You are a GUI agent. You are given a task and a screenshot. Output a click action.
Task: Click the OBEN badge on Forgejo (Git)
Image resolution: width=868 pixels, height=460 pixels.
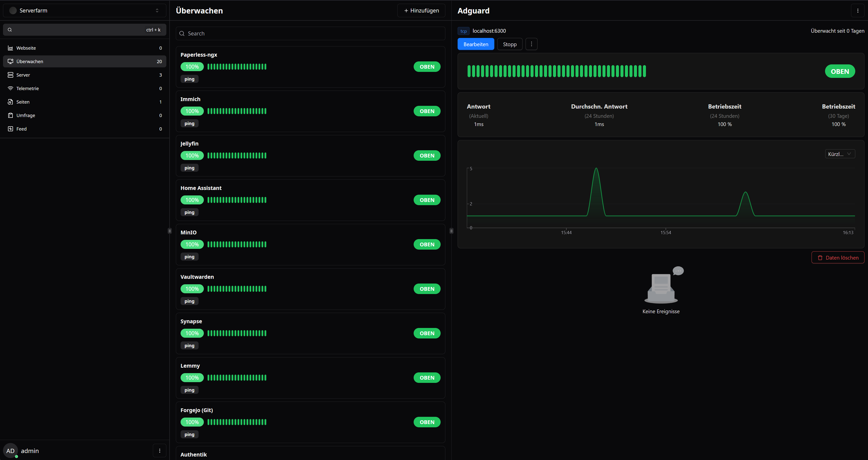point(427,422)
